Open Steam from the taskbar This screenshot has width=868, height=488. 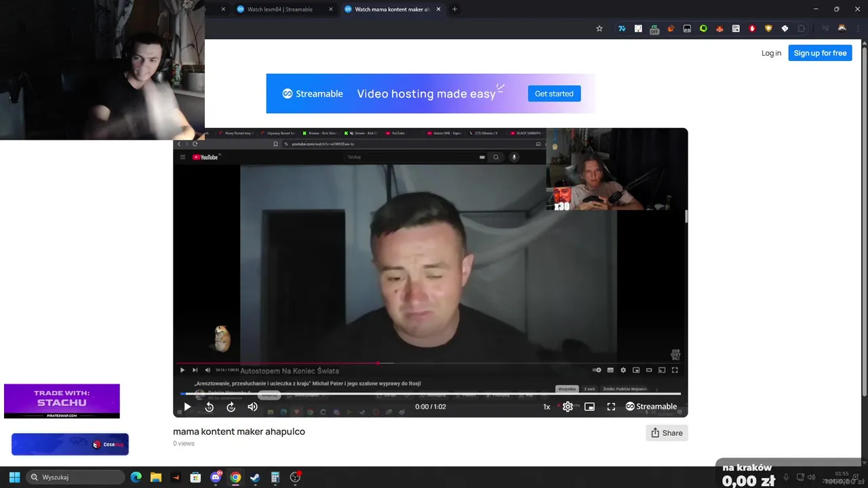pos(255,477)
